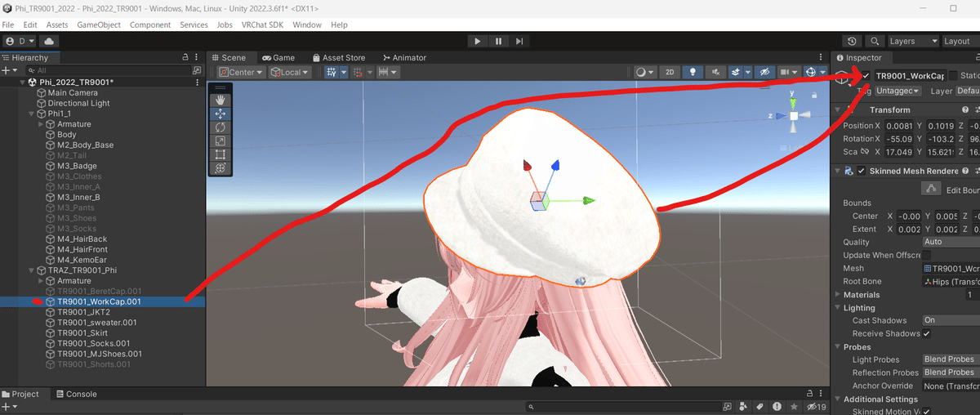Select the Move tool in scene toolbar
The width and height of the screenshot is (980, 415).
click(x=220, y=114)
